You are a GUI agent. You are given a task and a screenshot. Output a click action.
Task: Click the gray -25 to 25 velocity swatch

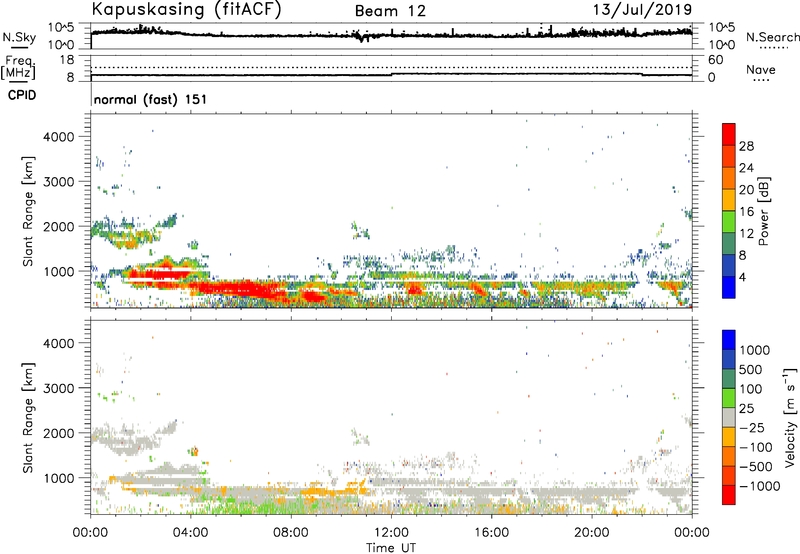coord(729,417)
